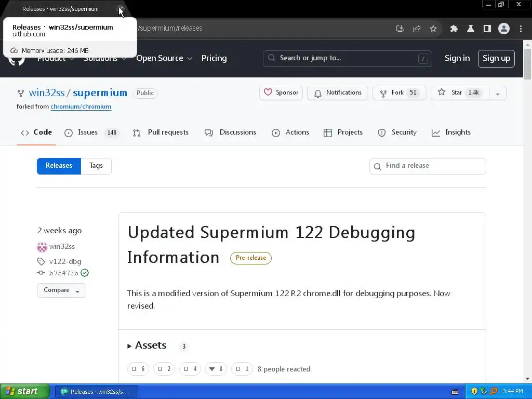Open the supermium repository link

pos(100,92)
